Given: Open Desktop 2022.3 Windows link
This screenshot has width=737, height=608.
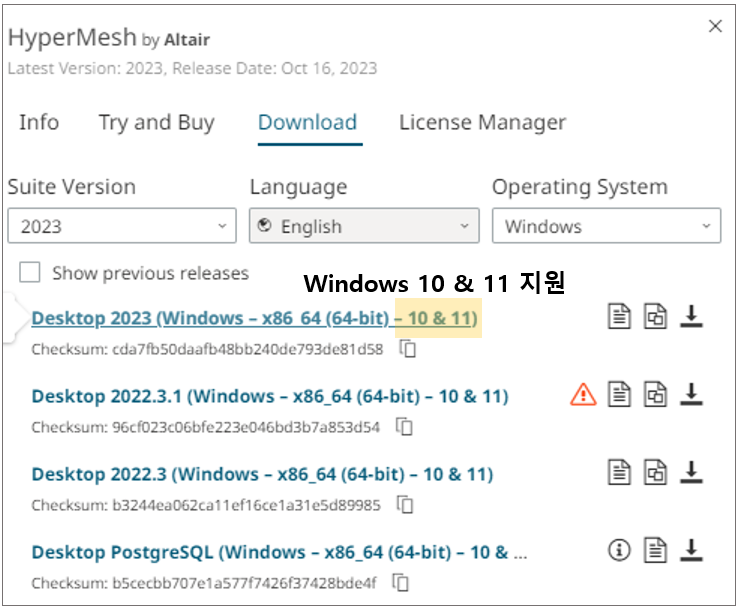Looking at the screenshot, I should point(262,474).
